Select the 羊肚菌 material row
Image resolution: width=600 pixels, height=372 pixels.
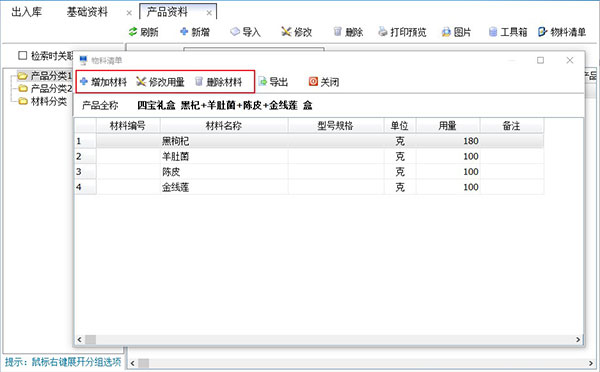coord(309,156)
